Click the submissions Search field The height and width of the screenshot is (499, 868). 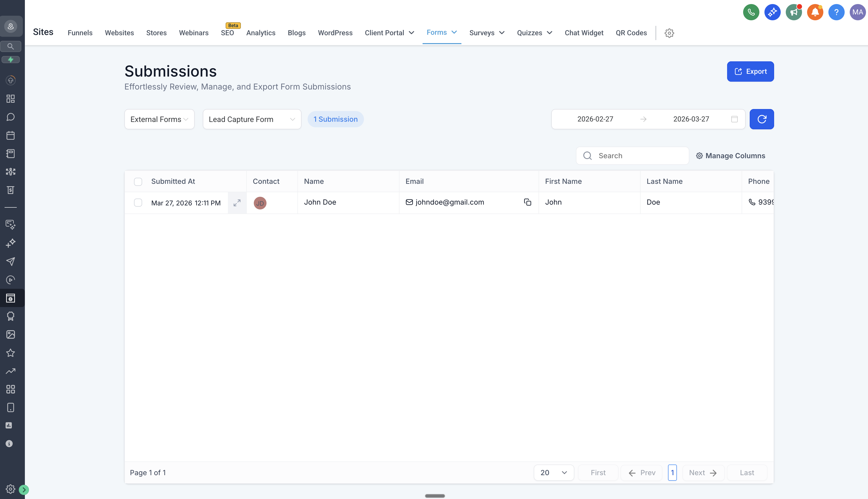click(638, 156)
